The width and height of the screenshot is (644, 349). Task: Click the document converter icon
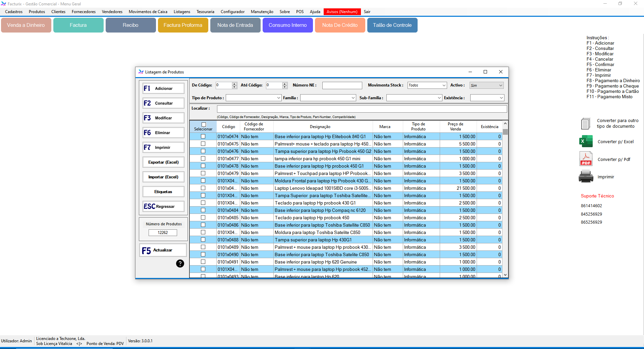coord(586,123)
